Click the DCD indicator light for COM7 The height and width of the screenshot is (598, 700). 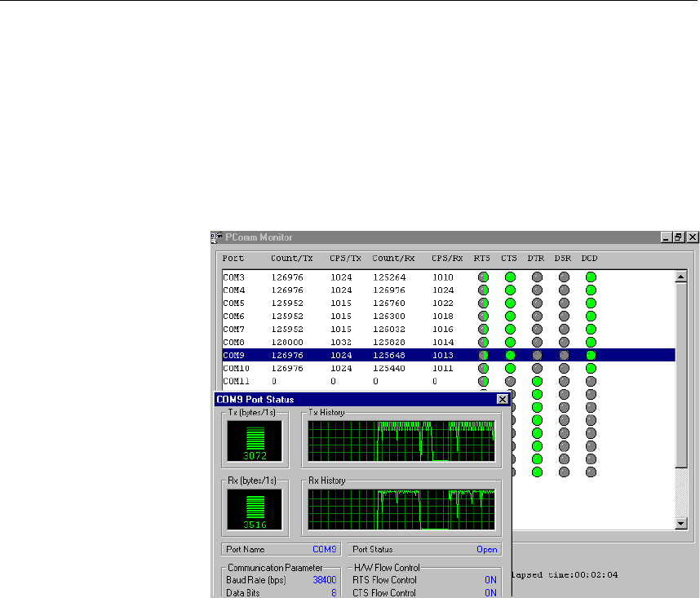[x=591, y=329]
